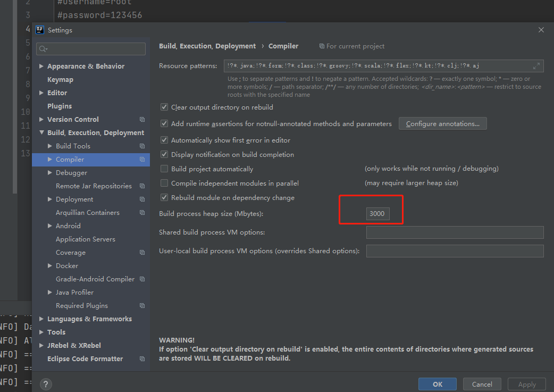This screenshot has width=554, height=392.
Task: Open Eclipse Code Formatter settings
Action: (x=85, y=359)
